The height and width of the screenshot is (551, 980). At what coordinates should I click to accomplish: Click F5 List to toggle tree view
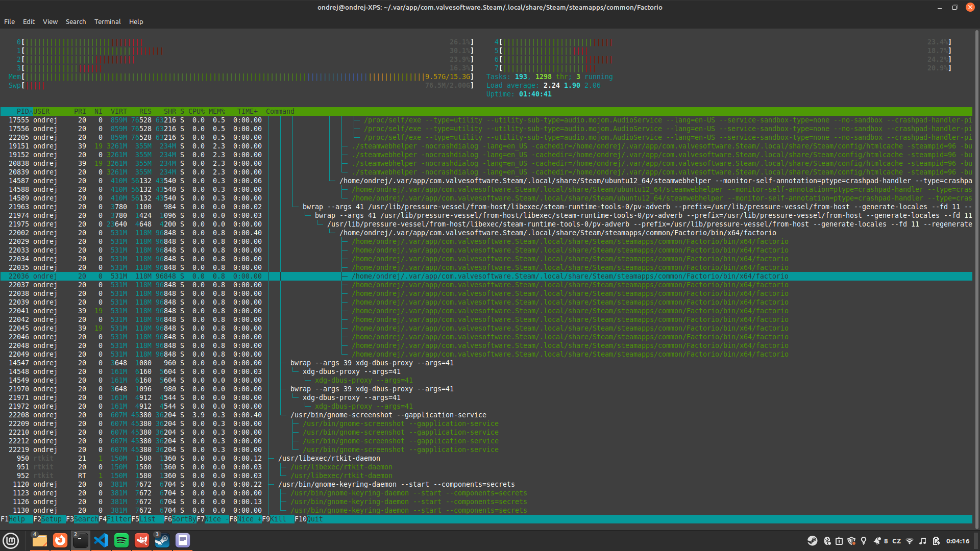coord(148,519)
